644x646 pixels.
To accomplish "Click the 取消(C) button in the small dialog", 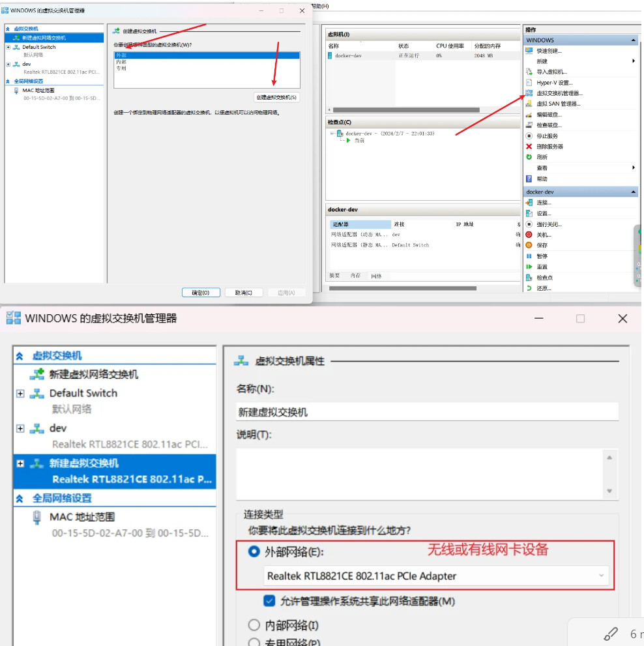I will coord(244,293).
